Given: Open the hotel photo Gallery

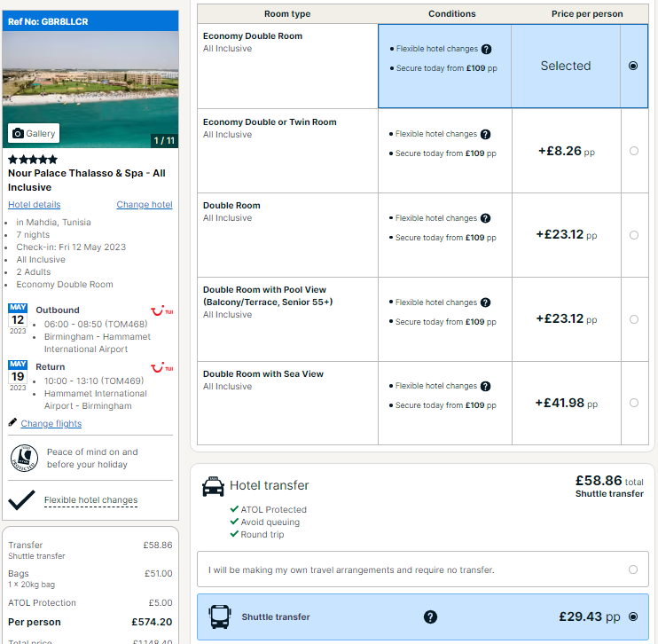Looking at the screenshot, I should (34, 133).
